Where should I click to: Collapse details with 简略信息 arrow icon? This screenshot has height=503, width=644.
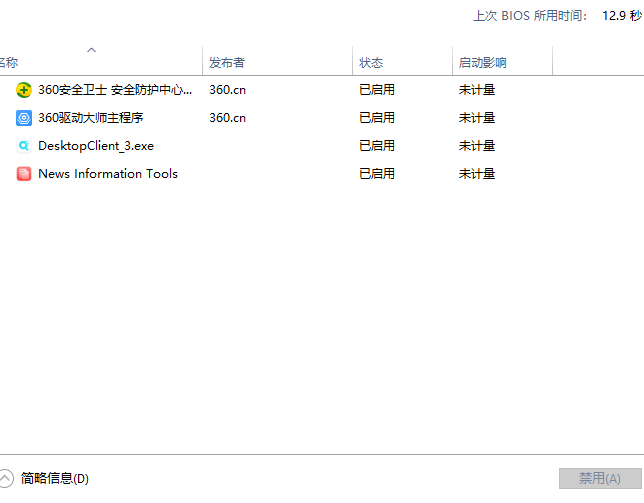(6, 478)
